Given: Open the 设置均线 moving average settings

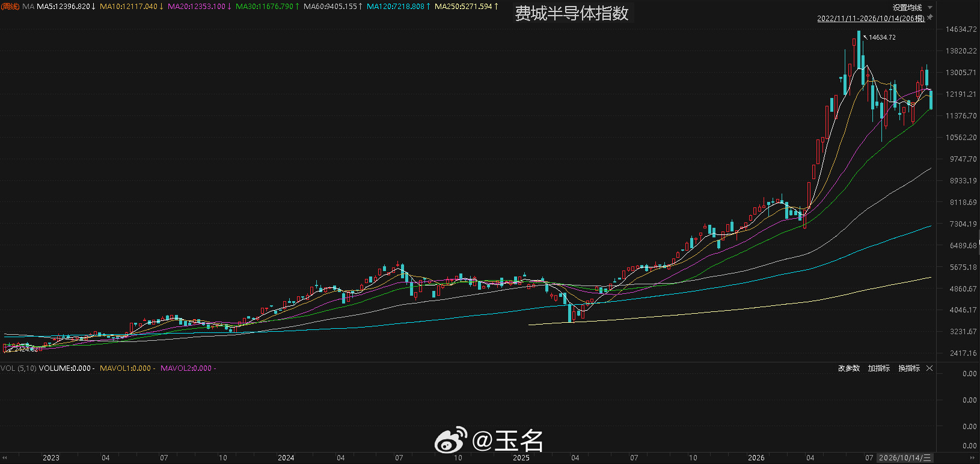Looking at the screenshot, I should point(907,8).
